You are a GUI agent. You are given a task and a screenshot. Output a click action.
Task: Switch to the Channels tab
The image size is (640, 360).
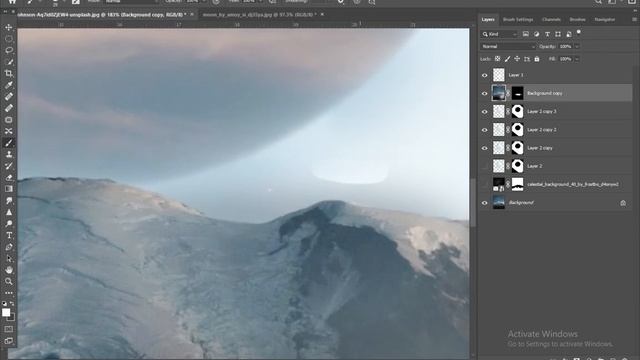(x=551, y=19)
